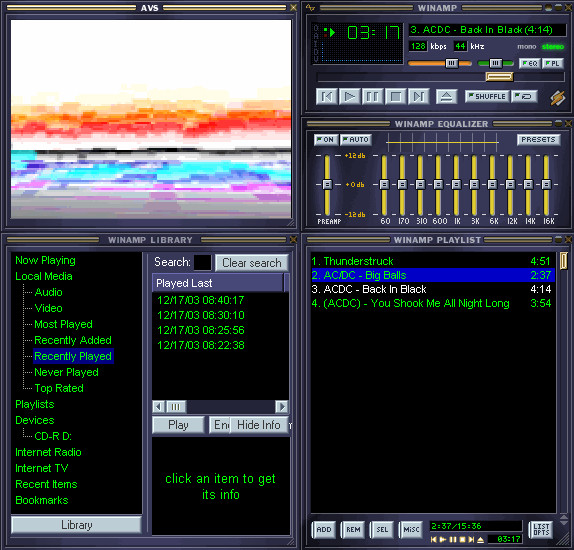Select Audio under Local Media
This screenshot has width=574, height=550.
tap(48, 292)
